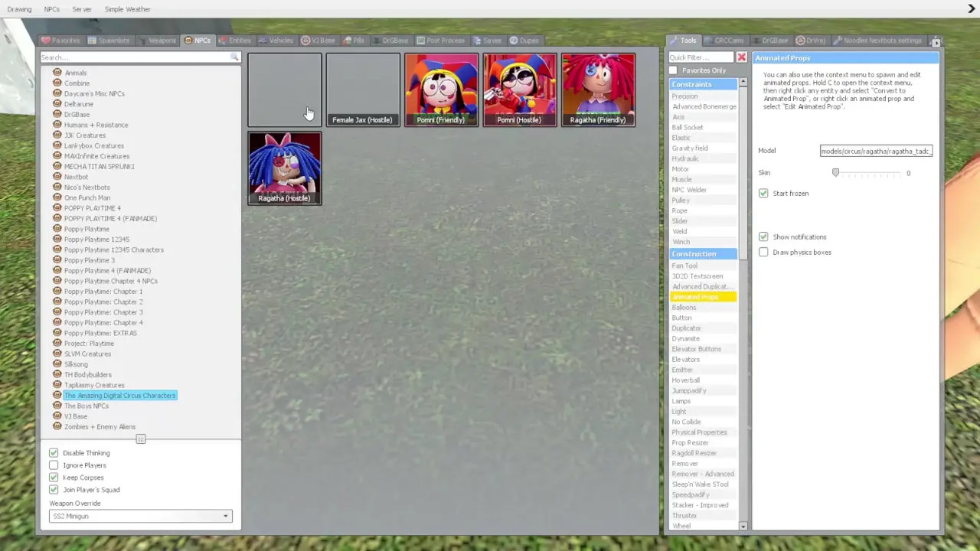980x551 pixels.
Task: Select the Balloons tool
Action: [684, 308]
